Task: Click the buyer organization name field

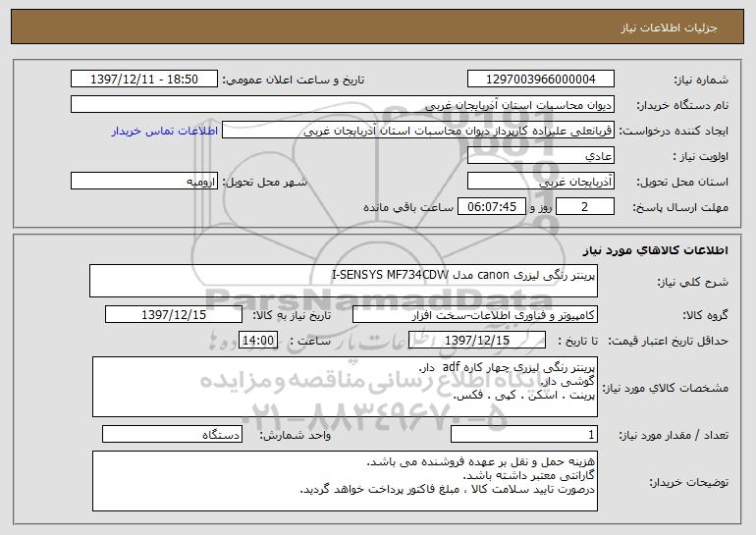Action: tap(343, 105)
